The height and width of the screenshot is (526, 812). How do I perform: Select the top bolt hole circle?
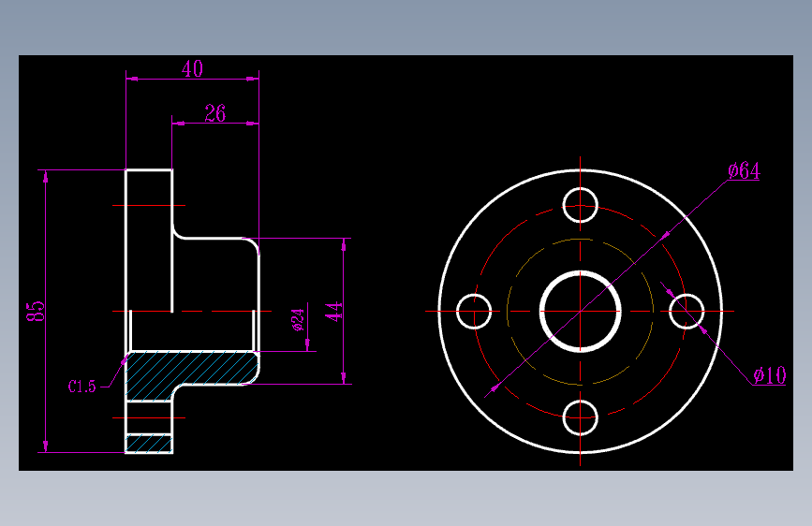click(x=580, y=205)
